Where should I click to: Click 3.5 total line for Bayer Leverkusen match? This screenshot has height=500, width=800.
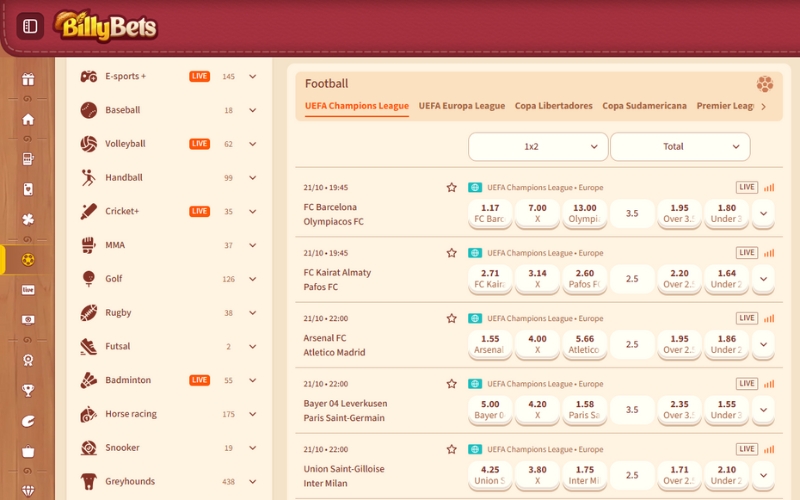point(632,409)
